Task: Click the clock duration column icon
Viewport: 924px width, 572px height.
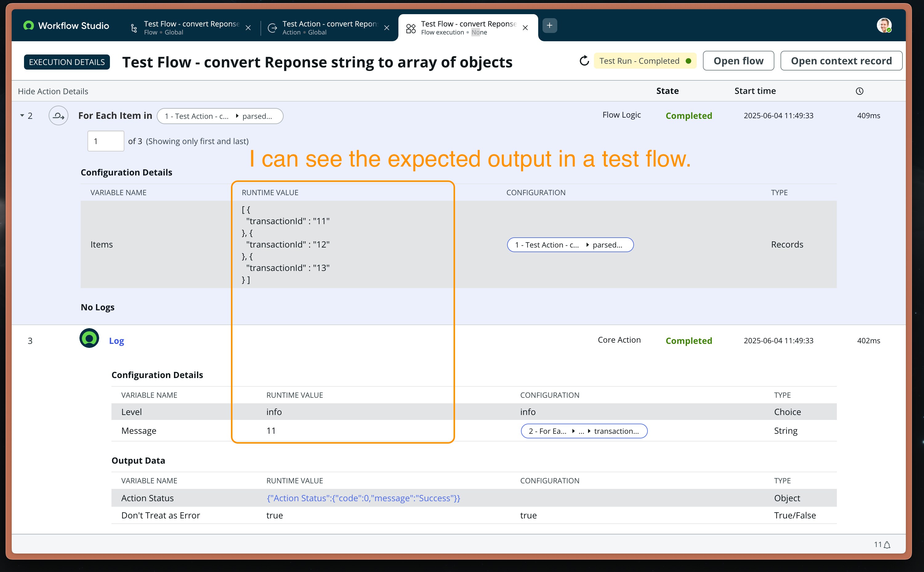Action: [x=859, y=91]
